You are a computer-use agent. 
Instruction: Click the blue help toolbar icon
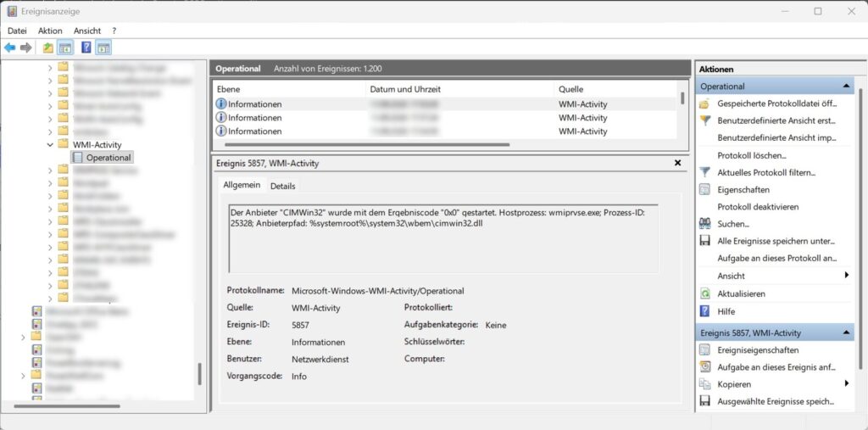point(86,48)
